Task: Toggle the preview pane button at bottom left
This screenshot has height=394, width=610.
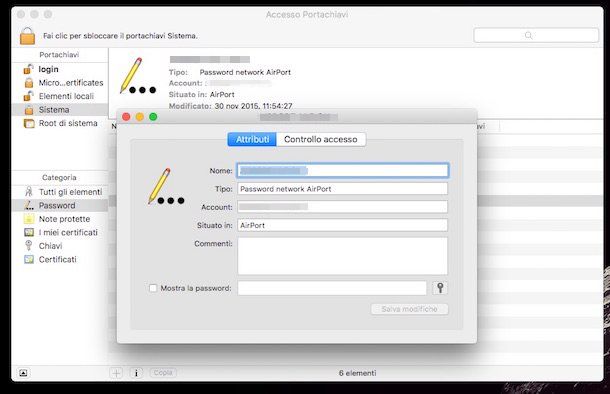Action: [x=23, y=373]
